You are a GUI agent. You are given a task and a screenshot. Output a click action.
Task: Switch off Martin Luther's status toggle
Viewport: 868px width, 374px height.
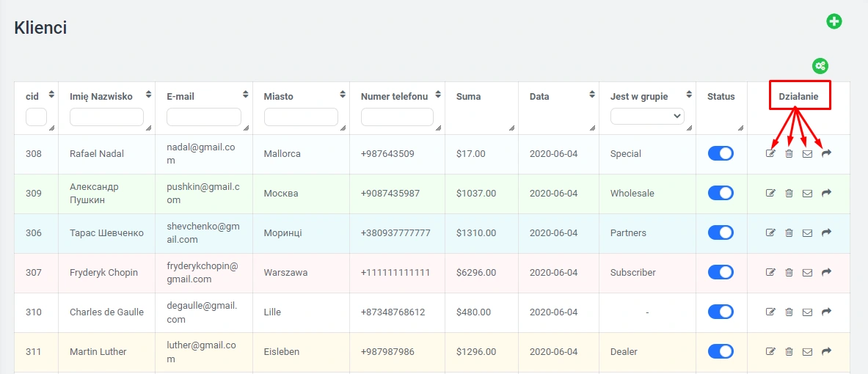(x=721, y=351)
